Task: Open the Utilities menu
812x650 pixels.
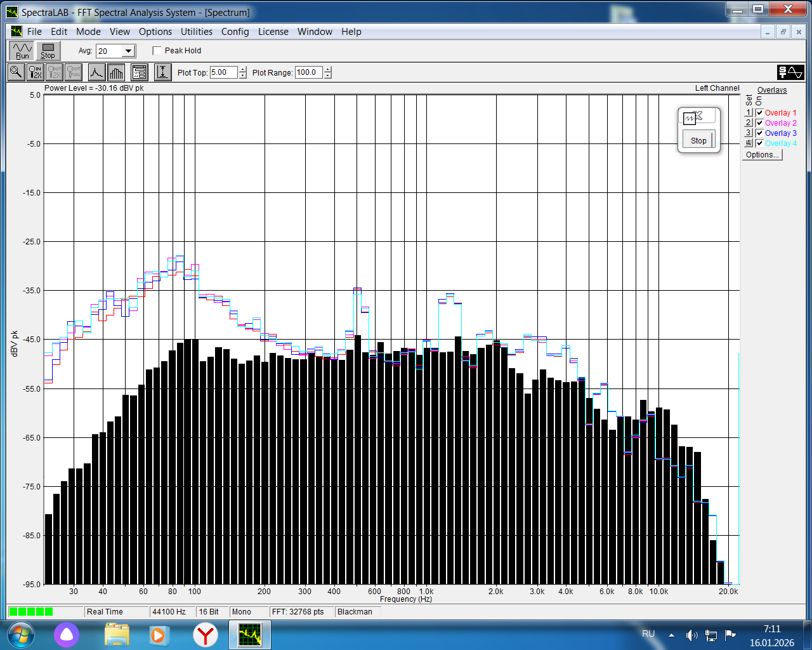Action: click(197, 32)
